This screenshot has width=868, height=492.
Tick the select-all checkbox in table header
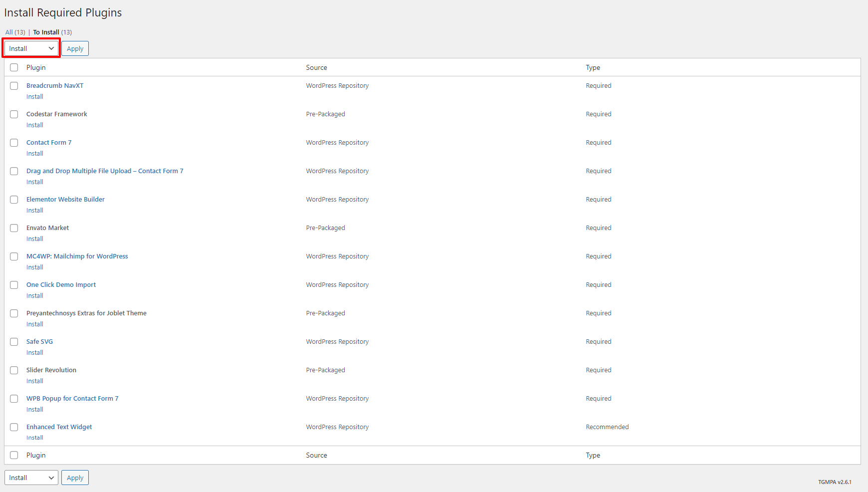pyautogui.click(x=14, y=67)
